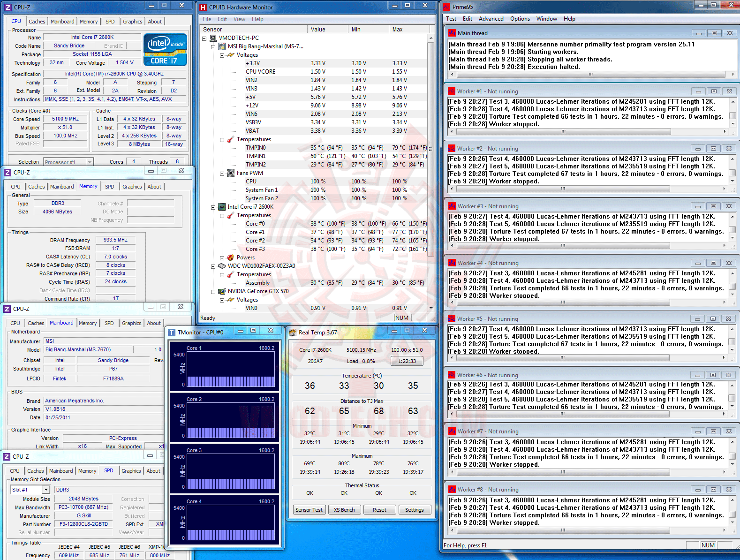
Task: Click the Intel Core i7 logo badge
Action: (166, 50)
